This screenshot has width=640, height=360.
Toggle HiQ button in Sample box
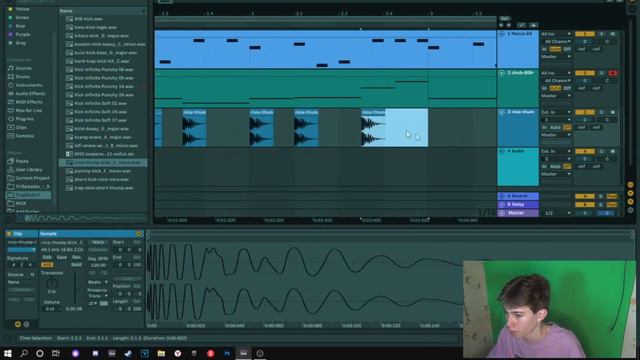[x=47, y=265]
